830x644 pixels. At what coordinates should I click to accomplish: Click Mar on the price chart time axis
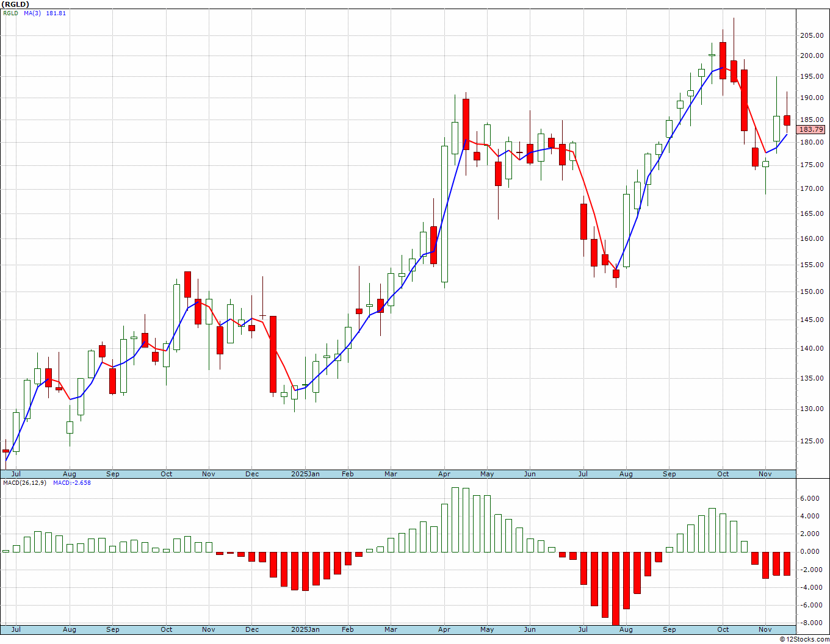391,474
